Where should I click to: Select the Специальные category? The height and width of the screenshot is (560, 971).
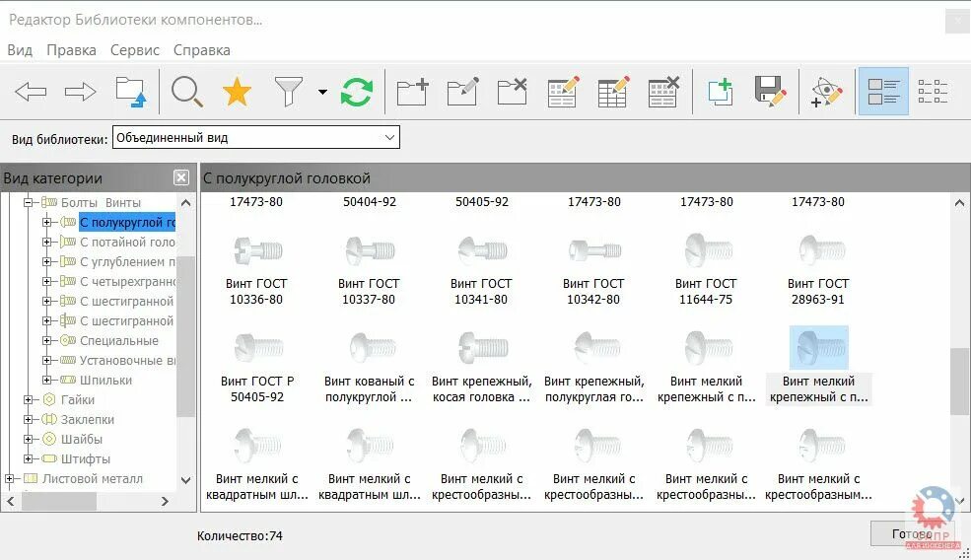(119, 341)
